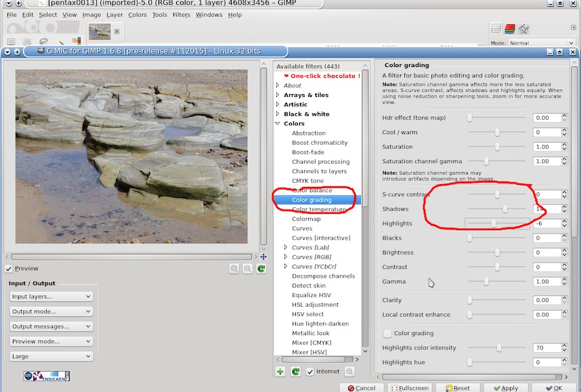Viewport: 581px width, 392px height.
Task: Click the Fullscreen button
Action: tap(410, 387)
